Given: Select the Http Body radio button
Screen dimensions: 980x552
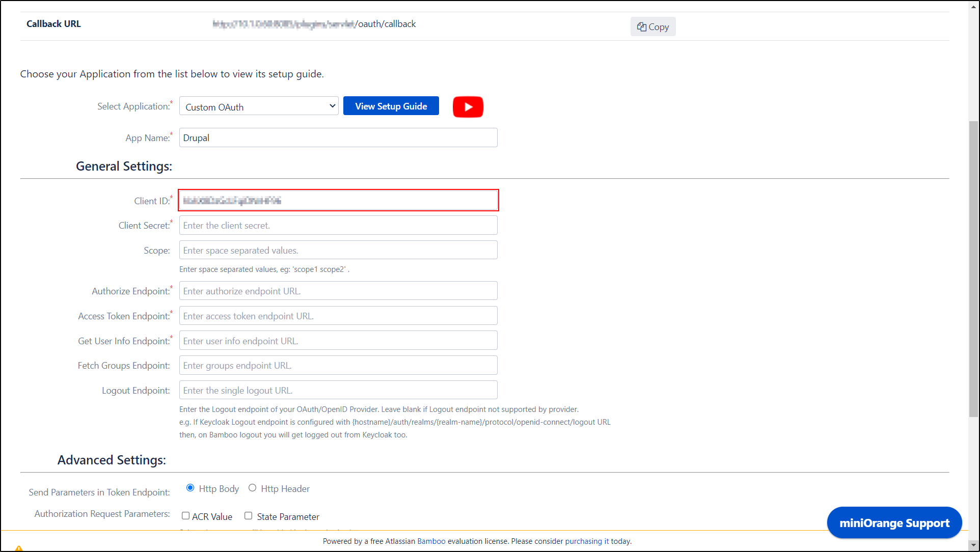Looking at the screenshot, I should (x=190, y=487).
